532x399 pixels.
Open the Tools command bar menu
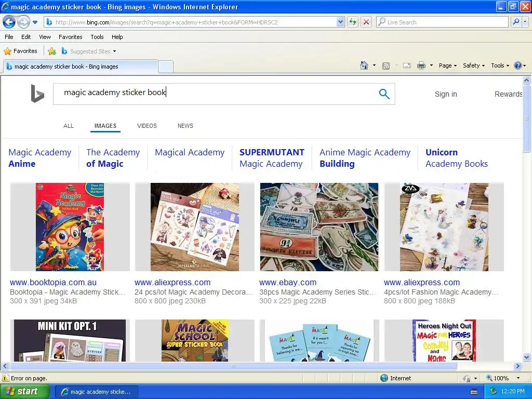coord(500,65)
